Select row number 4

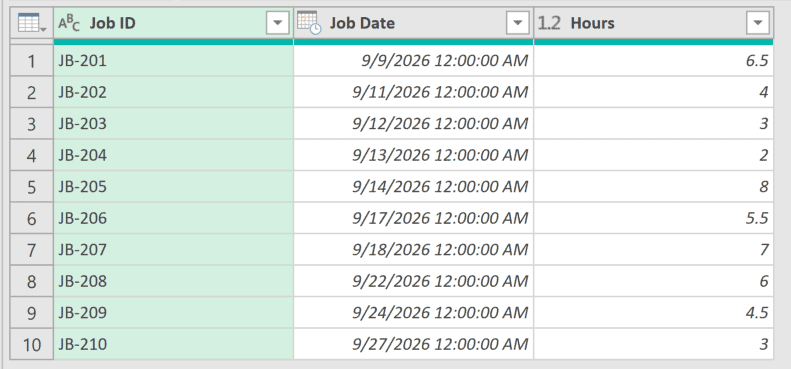click(x=32, y=155)
